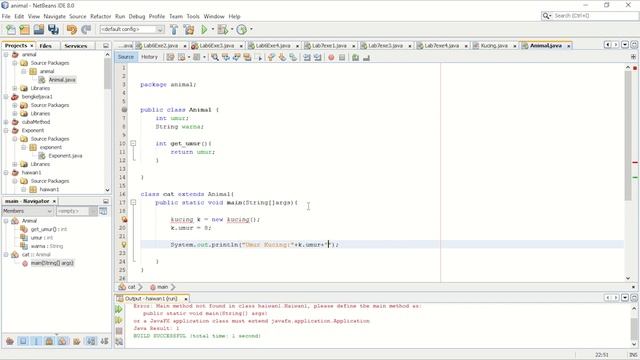This screenshot has width=640, height=360.
Task: Open the Members dropdown in Navigator
Action: coord(27,211)
